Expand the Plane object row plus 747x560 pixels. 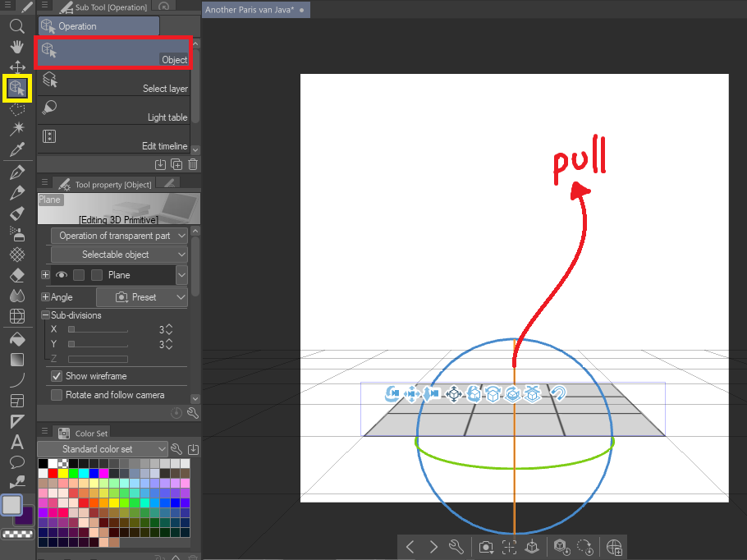pos(45,274)
